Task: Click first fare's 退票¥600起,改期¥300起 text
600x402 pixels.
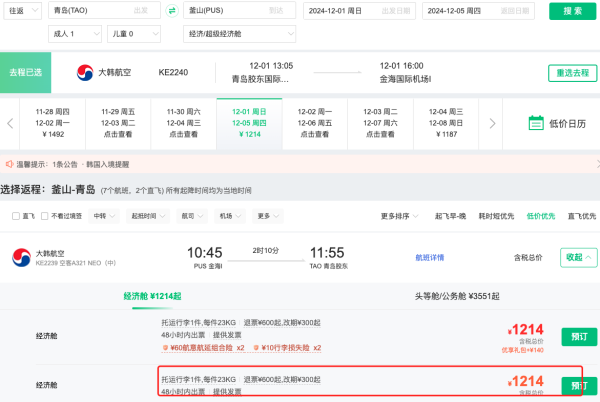Action: pos(282,323)
